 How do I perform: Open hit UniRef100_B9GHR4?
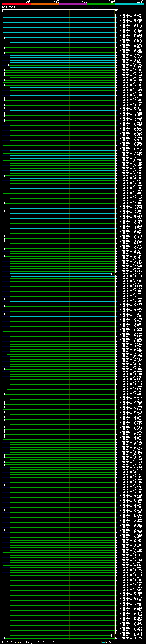(x=131, y=20)
